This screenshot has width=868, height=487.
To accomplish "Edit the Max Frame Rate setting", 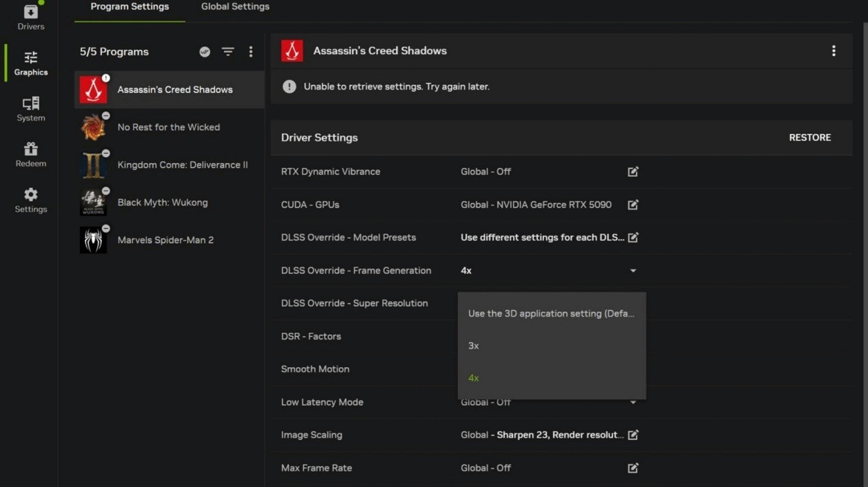I will 633,468.
